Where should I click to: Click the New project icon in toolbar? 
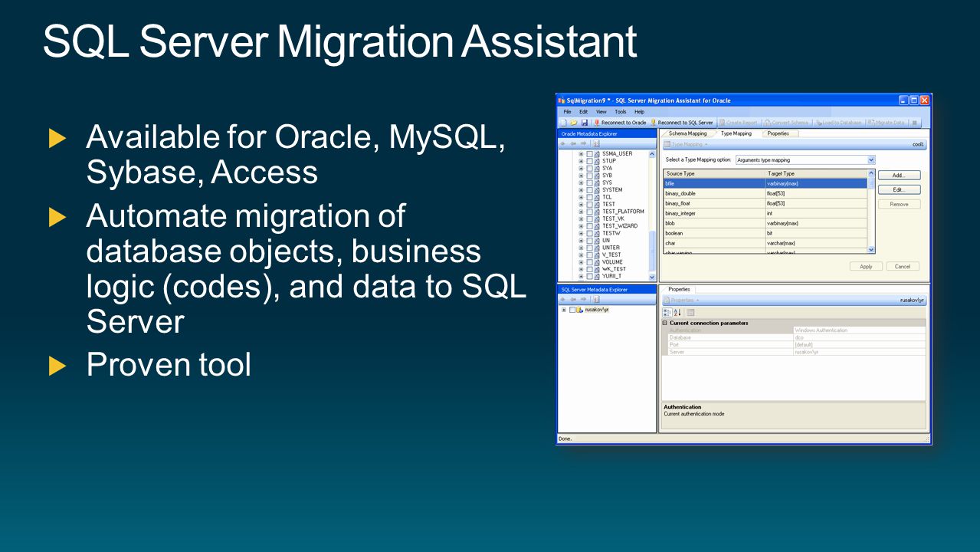tap(563, 123)
